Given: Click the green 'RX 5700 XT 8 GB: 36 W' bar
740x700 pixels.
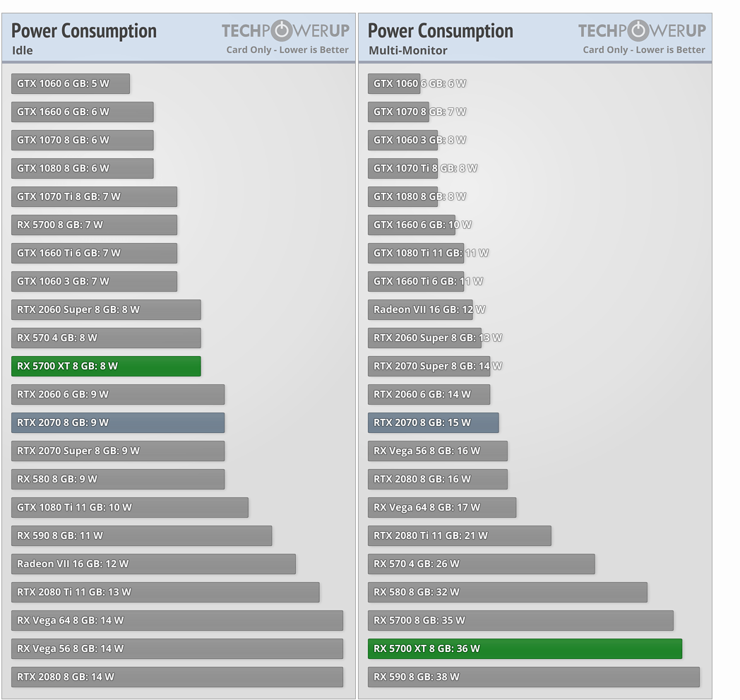Looking at the screenshot, I should (x=525, y=648).
